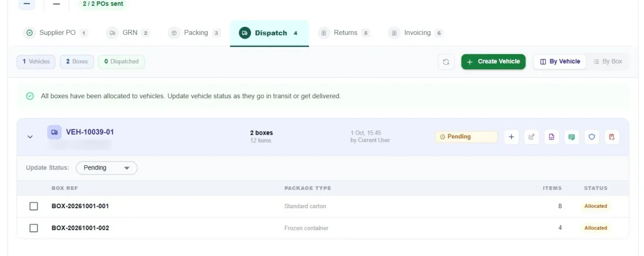
Task: Click the green check icon in allocation notice
Action: tap(30, 96)
